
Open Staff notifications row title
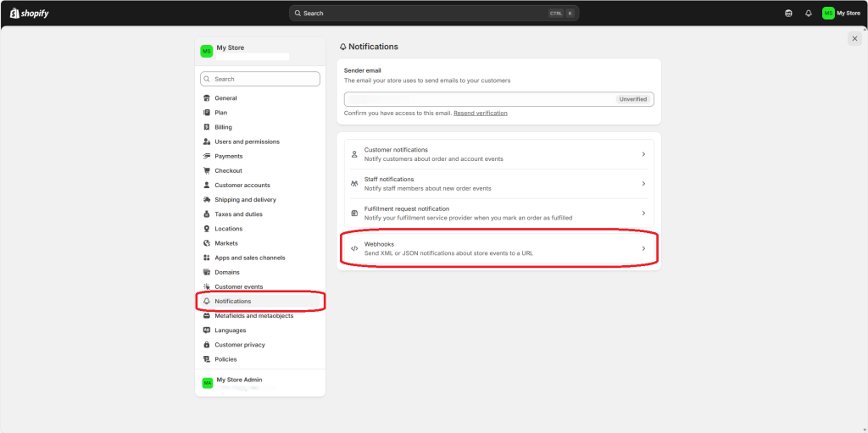click(x=389, y=180)
